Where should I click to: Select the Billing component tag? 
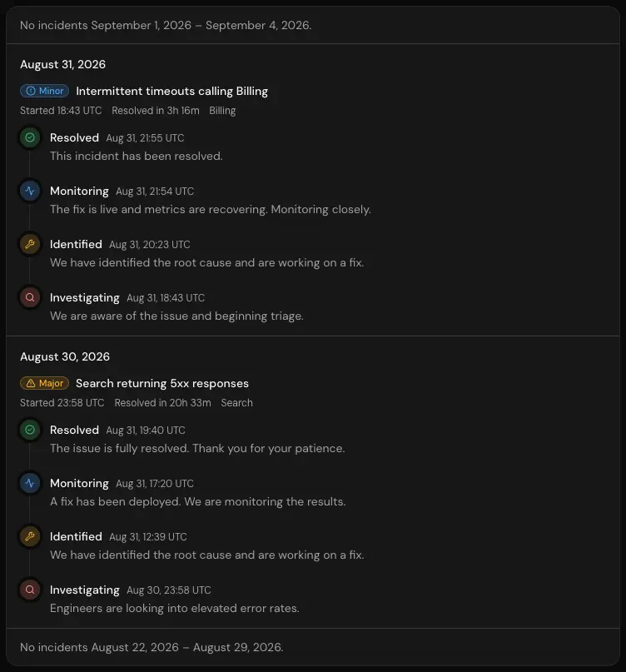222,111
